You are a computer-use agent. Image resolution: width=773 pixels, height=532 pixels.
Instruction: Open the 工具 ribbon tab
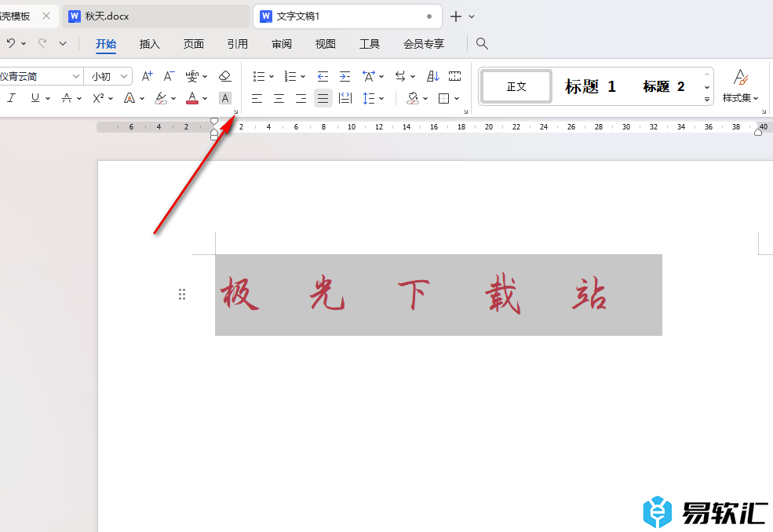[x=370, y=44]
